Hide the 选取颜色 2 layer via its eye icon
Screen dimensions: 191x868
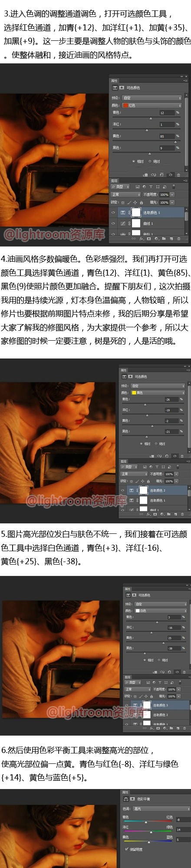click(x=123, y=490)
